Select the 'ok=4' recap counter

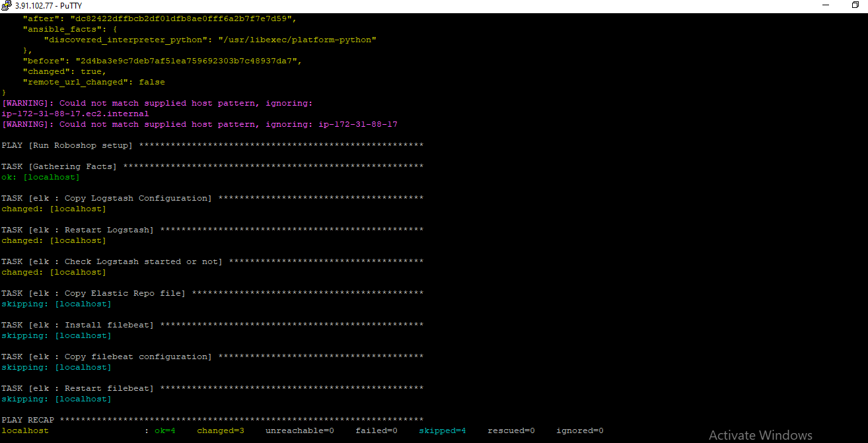pyautogui.click(x=164, y=430)
